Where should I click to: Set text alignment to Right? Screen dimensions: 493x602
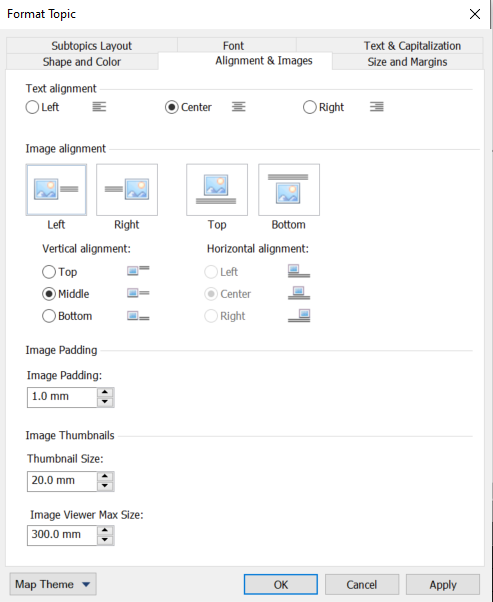click(323, 107)
